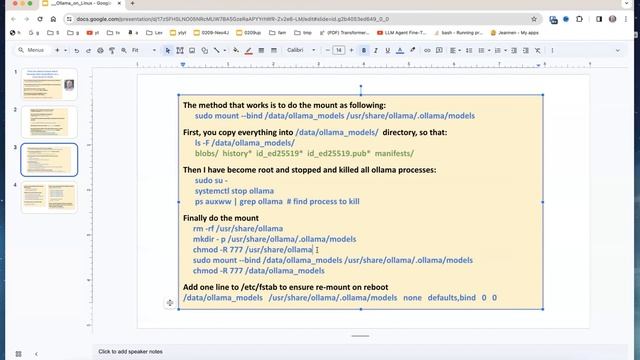Insert a shape
The image size is (640, 360).
pyautogui.click(x=204, y=51)
